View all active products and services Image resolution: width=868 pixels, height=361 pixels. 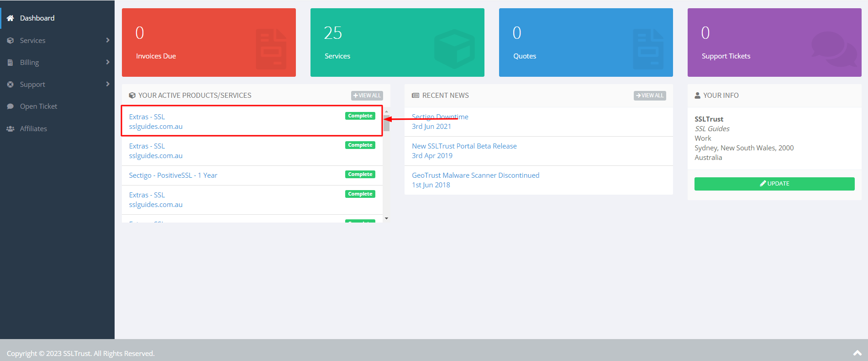pos(367,96)
